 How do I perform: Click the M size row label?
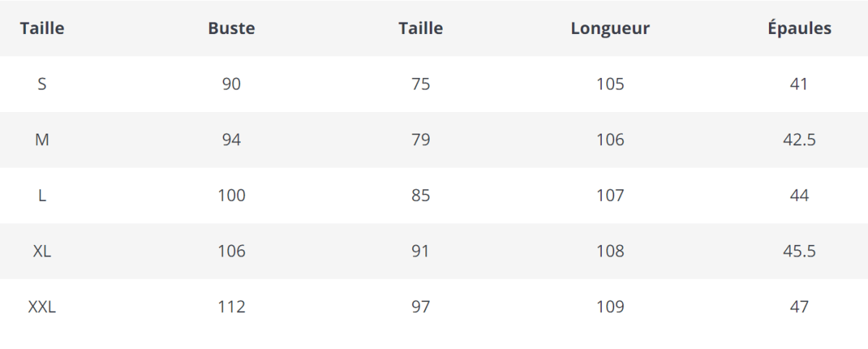pos(42,140)
